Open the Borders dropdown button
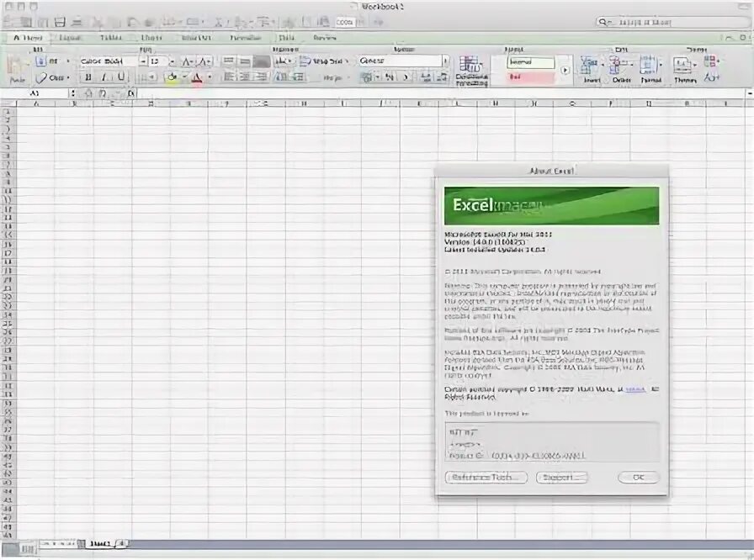This screenshot has width=754, height=560. (x=146, y=77)
